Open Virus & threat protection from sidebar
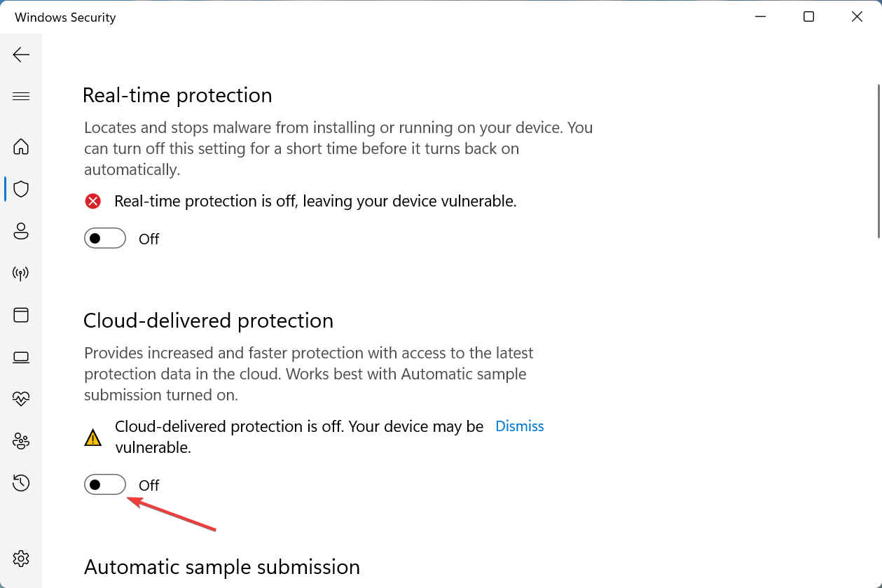The image size is (882, 588). tap(21, 189)
